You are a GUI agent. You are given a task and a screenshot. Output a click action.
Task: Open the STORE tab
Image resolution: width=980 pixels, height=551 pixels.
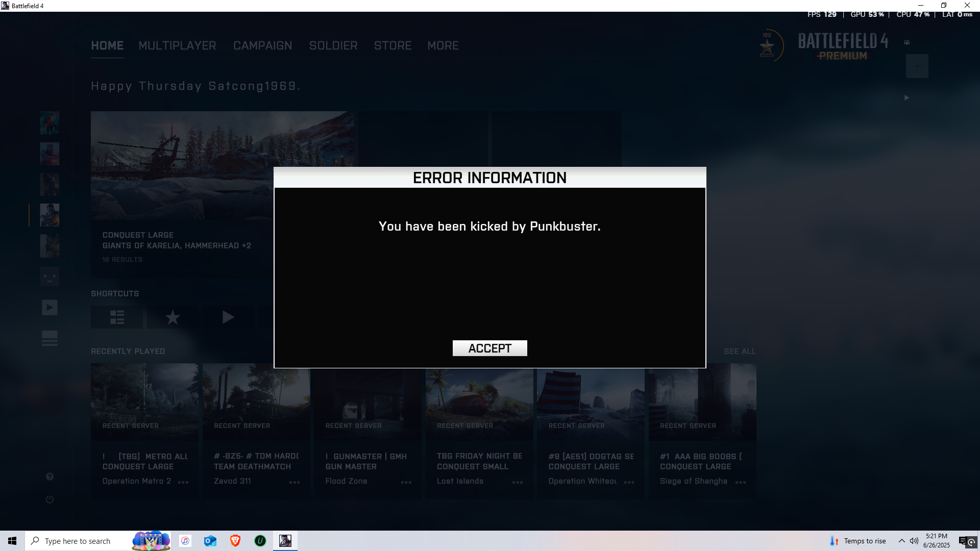pos(393,45)
